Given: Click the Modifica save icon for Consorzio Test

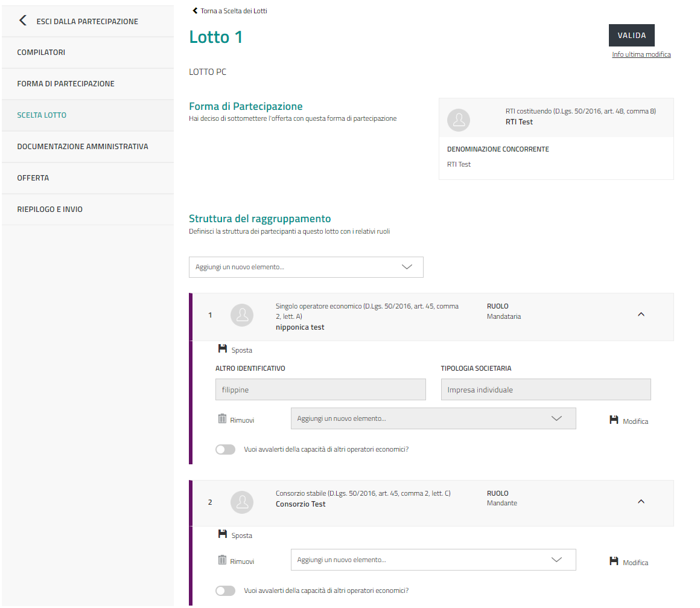Looking at the screenshot, I should [614, 562].
